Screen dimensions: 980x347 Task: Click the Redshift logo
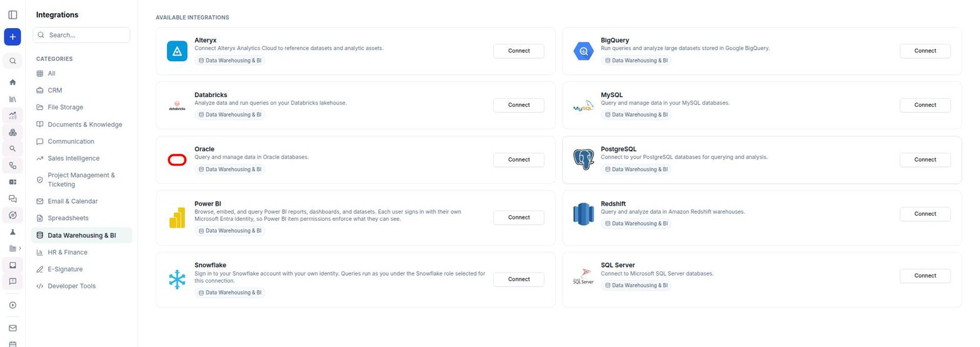point(583,214)
